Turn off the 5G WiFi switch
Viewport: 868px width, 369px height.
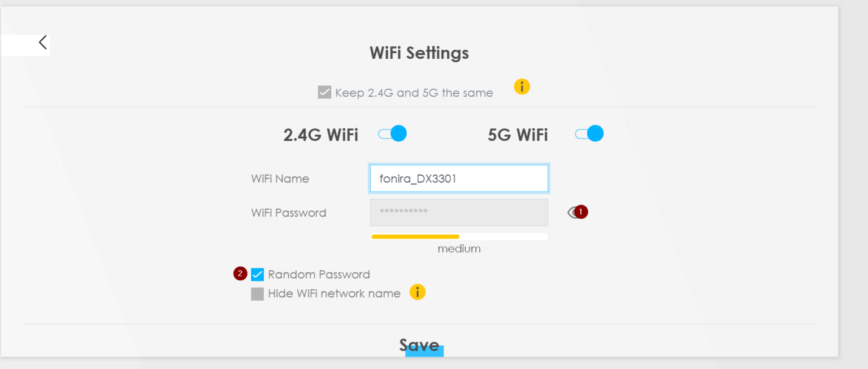pyautogui.click(x=589, y=134)
